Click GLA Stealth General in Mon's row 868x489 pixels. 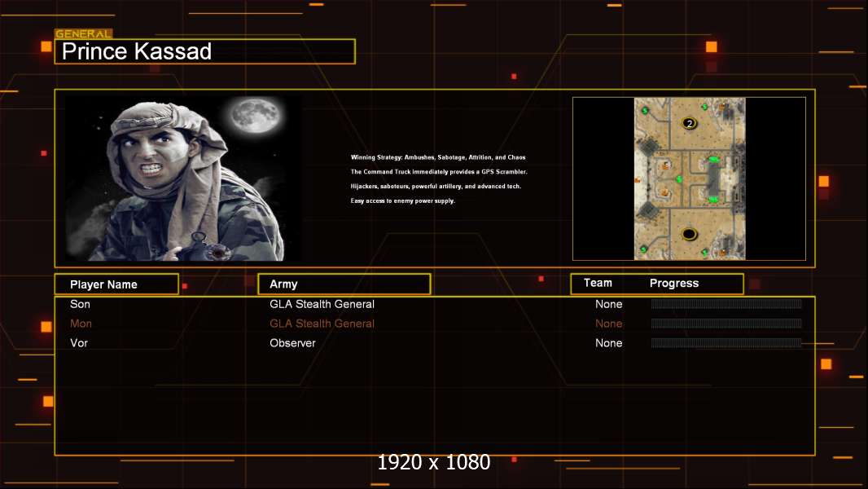click(x=322, y=324)
